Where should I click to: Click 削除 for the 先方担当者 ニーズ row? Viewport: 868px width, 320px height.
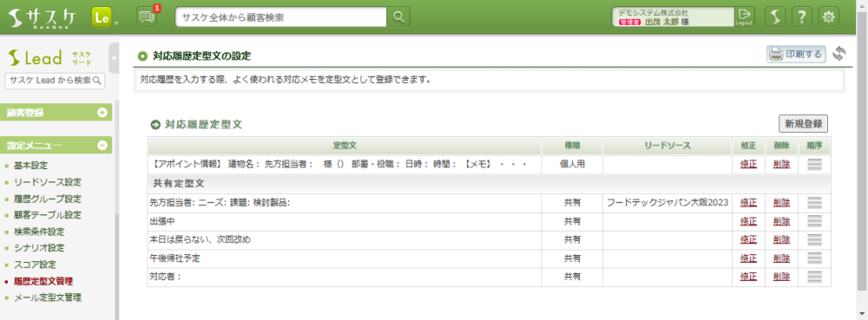tap(782, 203)
